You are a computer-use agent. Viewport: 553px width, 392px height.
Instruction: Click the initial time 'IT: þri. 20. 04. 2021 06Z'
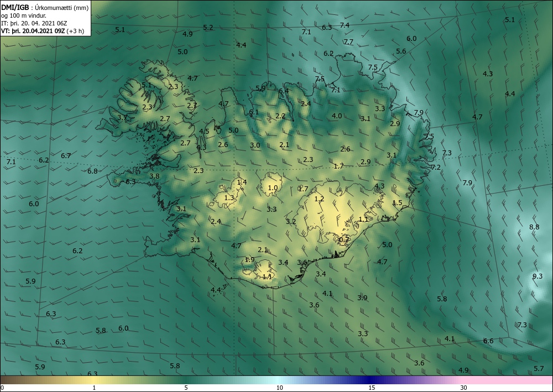(34, 23)
